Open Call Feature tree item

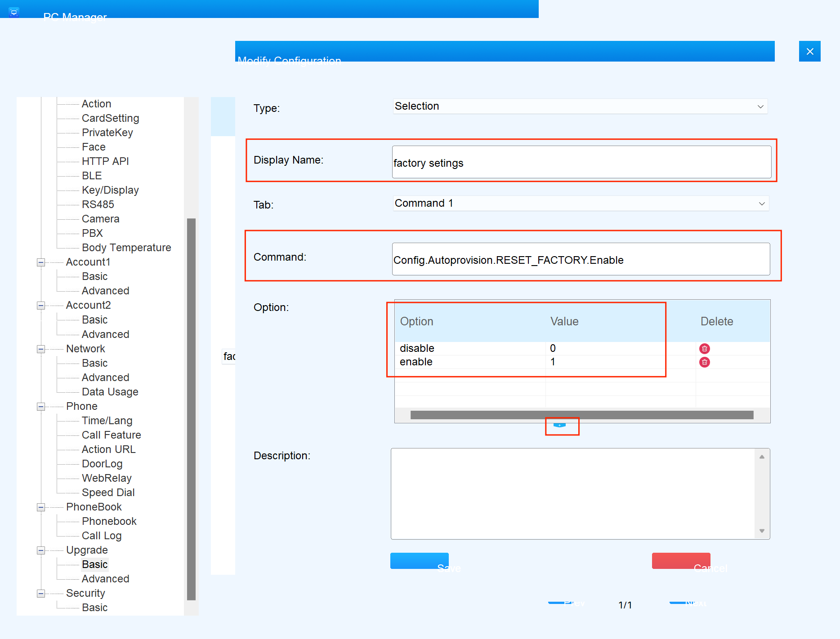pyautogui.click(x=112, y=435)
